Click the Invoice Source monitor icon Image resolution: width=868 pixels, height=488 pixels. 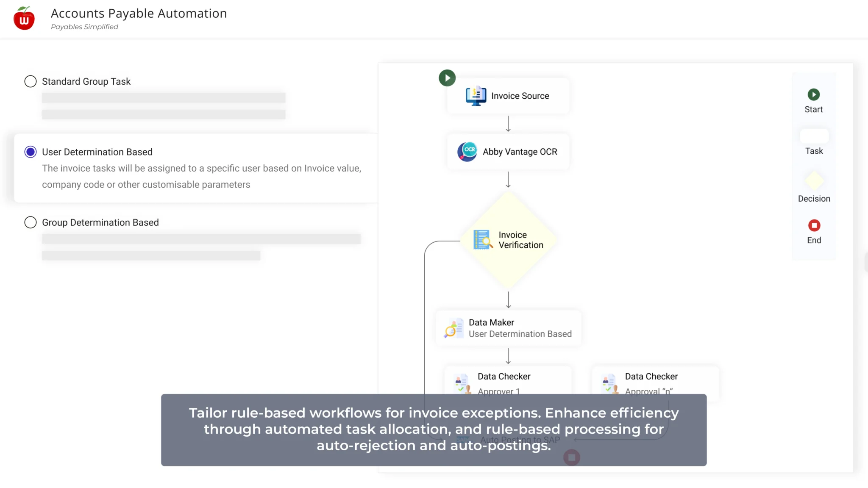point(476,96)
